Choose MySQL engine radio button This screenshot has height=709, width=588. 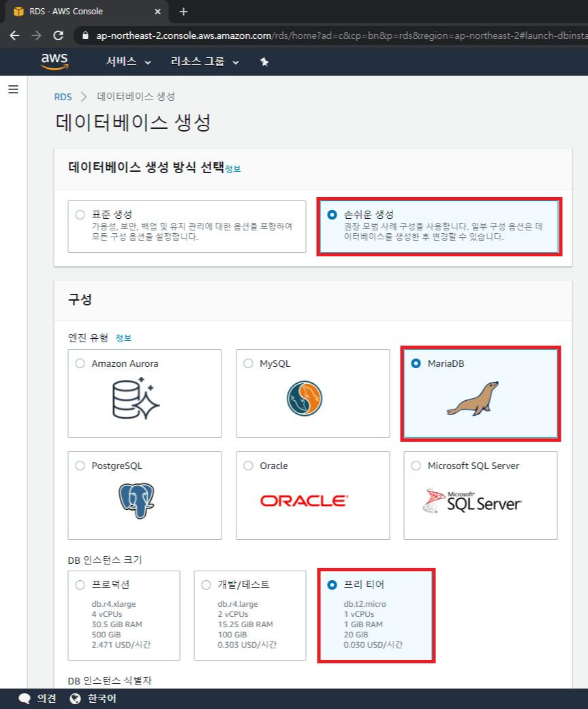click(x=248, y=363)
